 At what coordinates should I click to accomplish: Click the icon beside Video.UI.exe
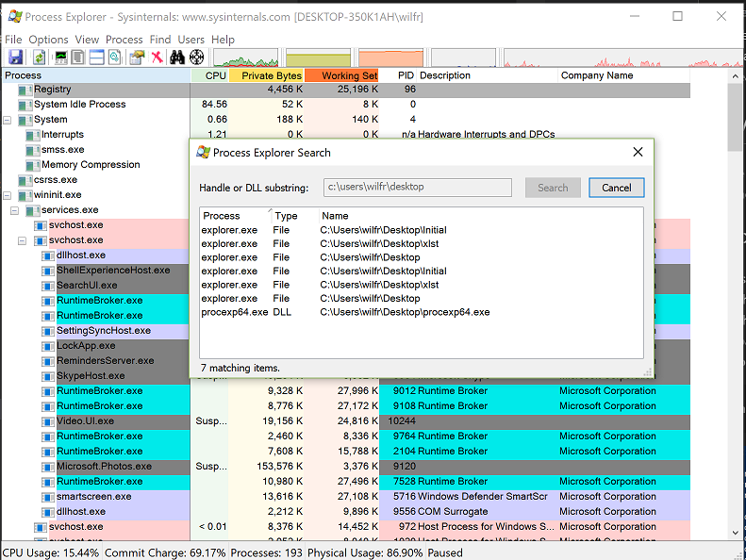(47, 421)
